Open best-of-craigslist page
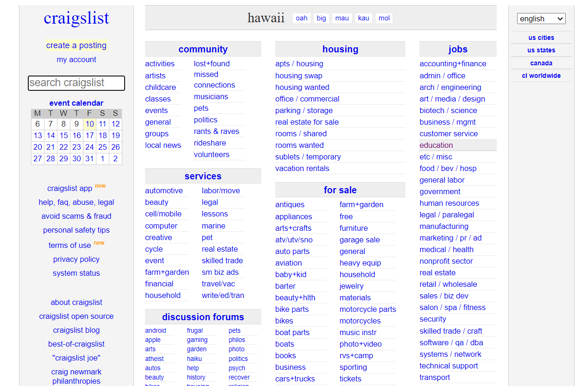This screenshot has width=588, height=386. (76, 344)
